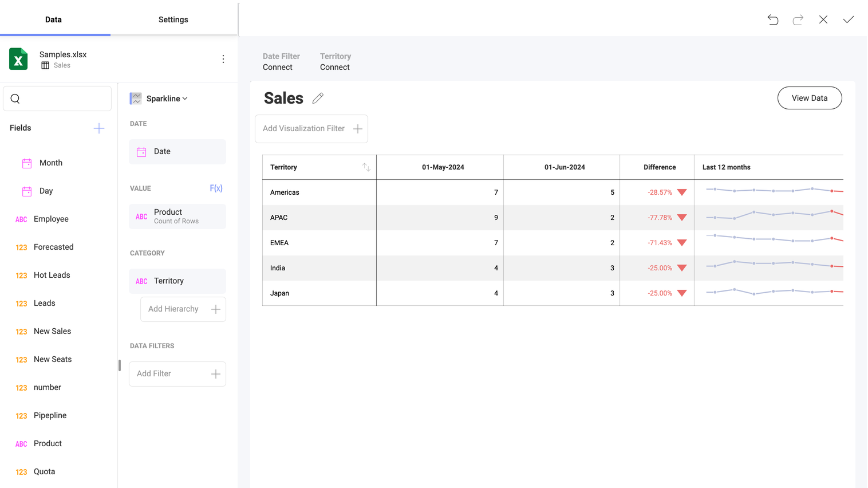Click the plus icon on Add Visualization Filter
868x488 pixels.
[358, 129]
